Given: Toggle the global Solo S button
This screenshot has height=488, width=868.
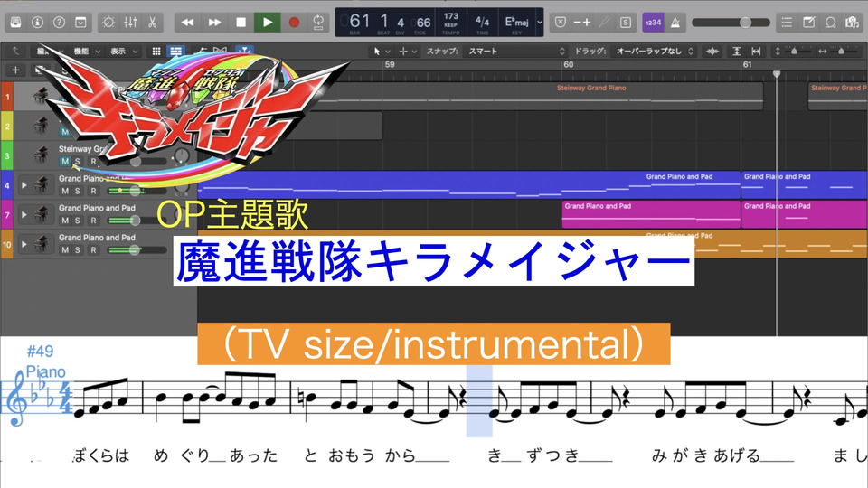Looking at the screenshot, I should coord(626,22).
